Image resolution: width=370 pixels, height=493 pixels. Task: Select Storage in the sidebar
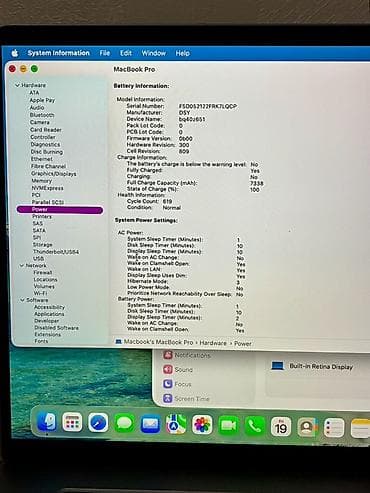(43, 244)
